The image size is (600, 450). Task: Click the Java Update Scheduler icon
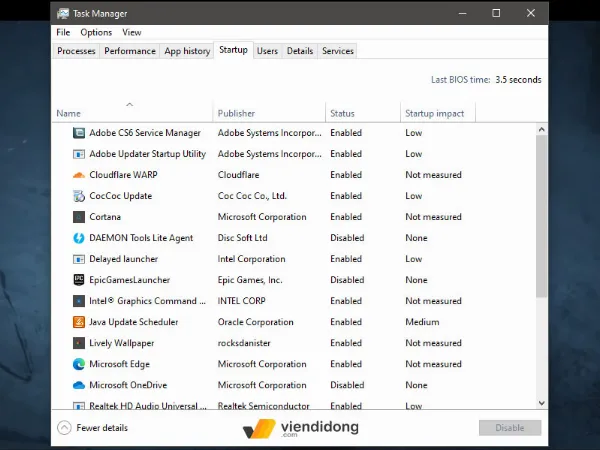pos(80,322)
